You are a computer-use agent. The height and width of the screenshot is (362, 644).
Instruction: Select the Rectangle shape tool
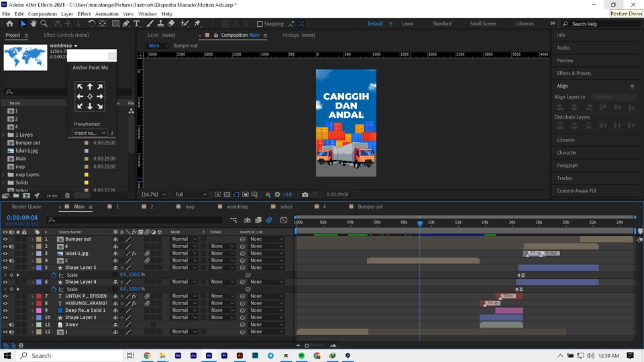click(x=115, y=24)
